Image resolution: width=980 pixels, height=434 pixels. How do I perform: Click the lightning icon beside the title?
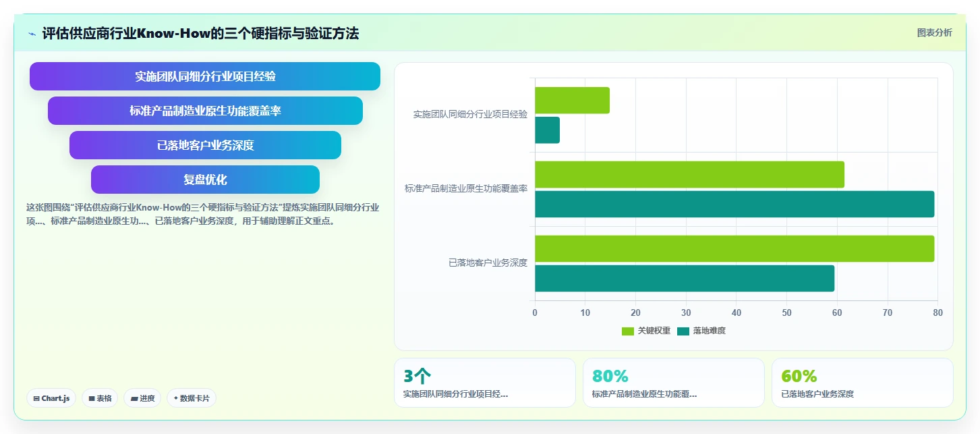32,33
